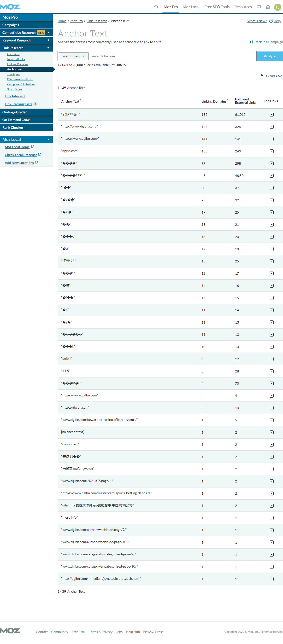Viewport: 283px width, 644px height.
Task: Click info icon beside Linking Domains header
Action: (228, 100)
